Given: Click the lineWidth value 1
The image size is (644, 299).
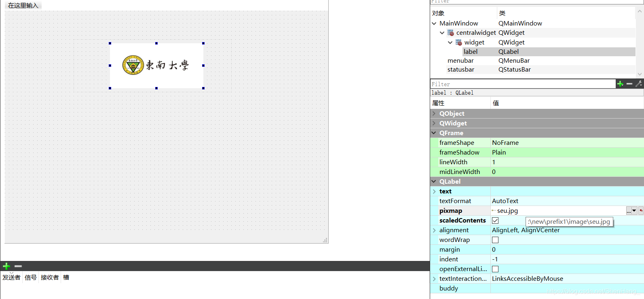Looking at the screenshot, I should point(494,162).
